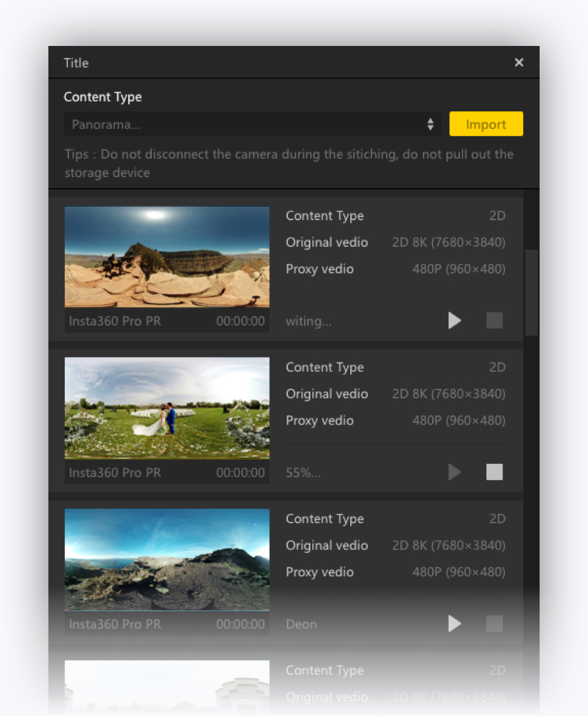Click the 55% progress status
Screen dimensions: 588x716
click(303, 473)
